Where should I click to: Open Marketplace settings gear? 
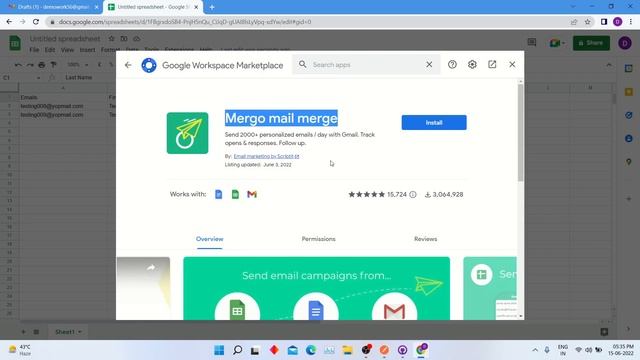pos(472,64)
